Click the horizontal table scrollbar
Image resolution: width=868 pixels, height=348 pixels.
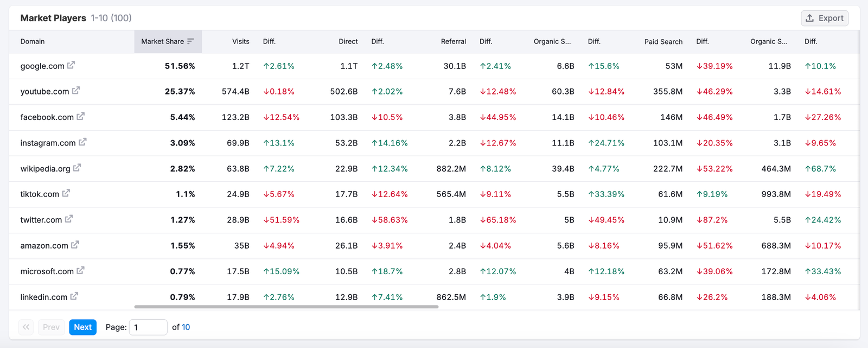(x=286, y=307)
